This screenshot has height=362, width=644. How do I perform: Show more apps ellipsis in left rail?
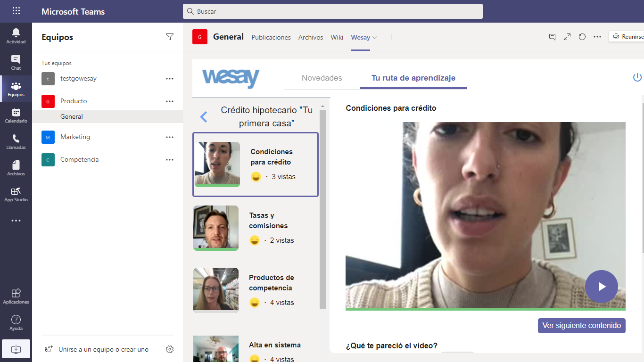pos(16,221)
